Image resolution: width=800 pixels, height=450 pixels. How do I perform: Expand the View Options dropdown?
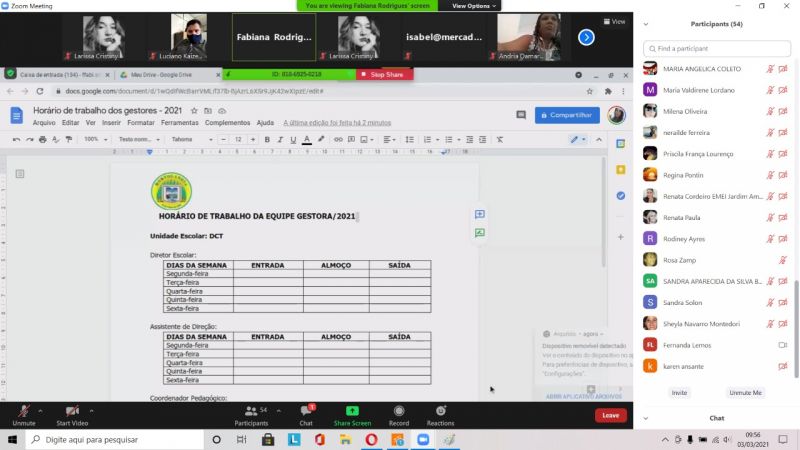click(x=474, y=6)
